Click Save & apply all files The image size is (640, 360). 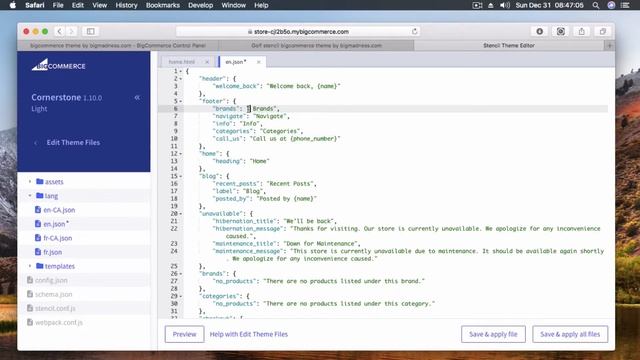point(570,334)
